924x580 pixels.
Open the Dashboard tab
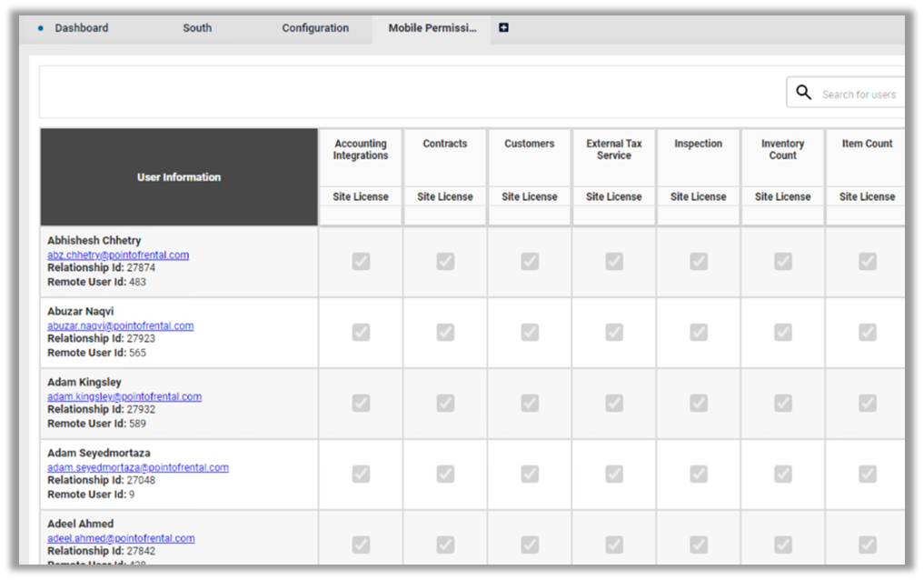point(81,28)
